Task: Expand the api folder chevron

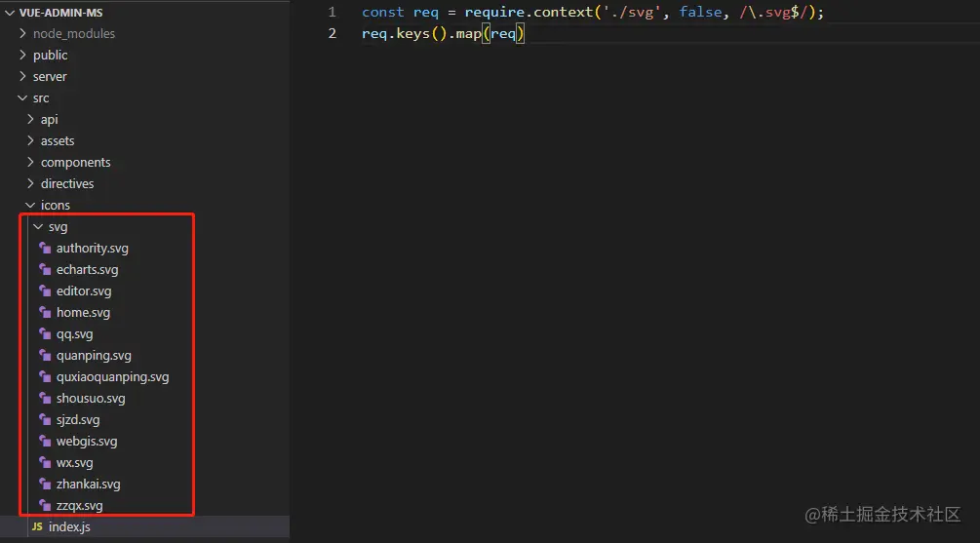Action: point(30,119)
